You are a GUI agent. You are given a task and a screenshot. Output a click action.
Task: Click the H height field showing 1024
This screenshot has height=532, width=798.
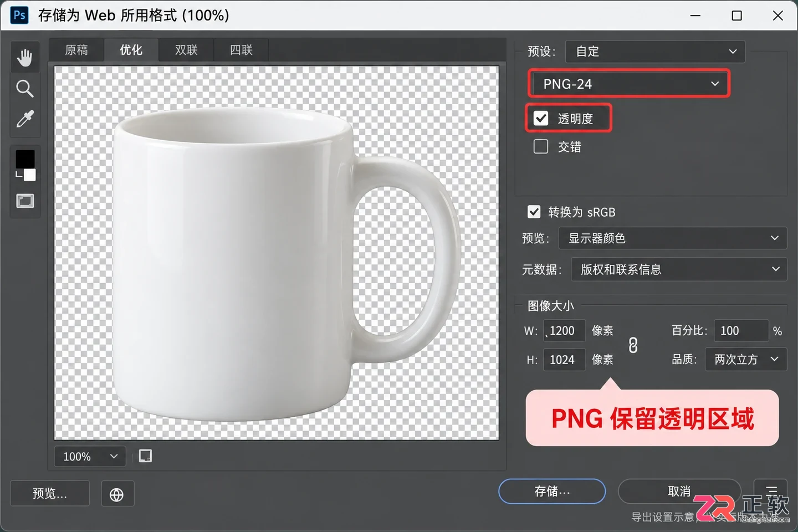[x=564, y=360]
